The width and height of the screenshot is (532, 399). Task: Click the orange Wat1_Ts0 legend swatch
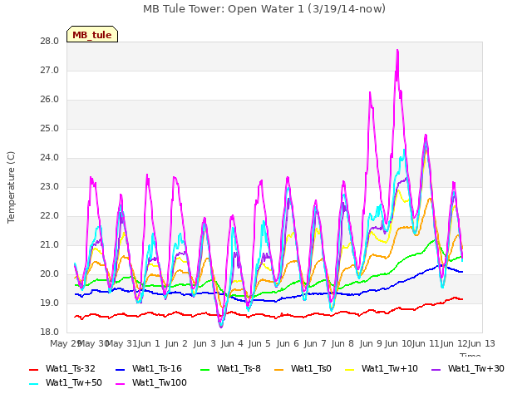(279, 369)
